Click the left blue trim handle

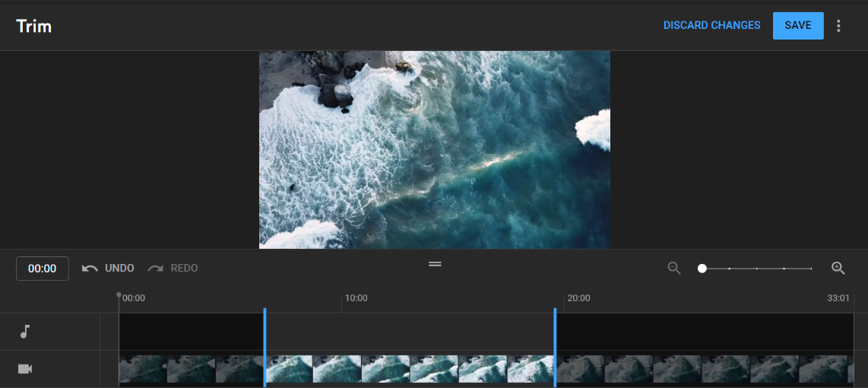[x=265, y=347]
